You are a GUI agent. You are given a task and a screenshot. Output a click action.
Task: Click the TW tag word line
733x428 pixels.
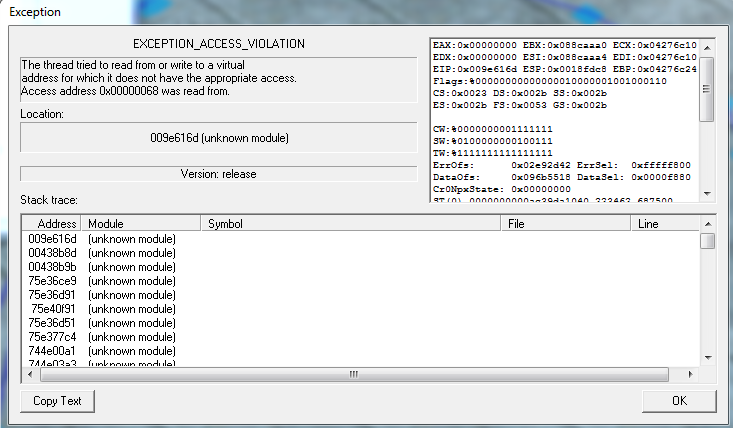click(x=493, y=153)
